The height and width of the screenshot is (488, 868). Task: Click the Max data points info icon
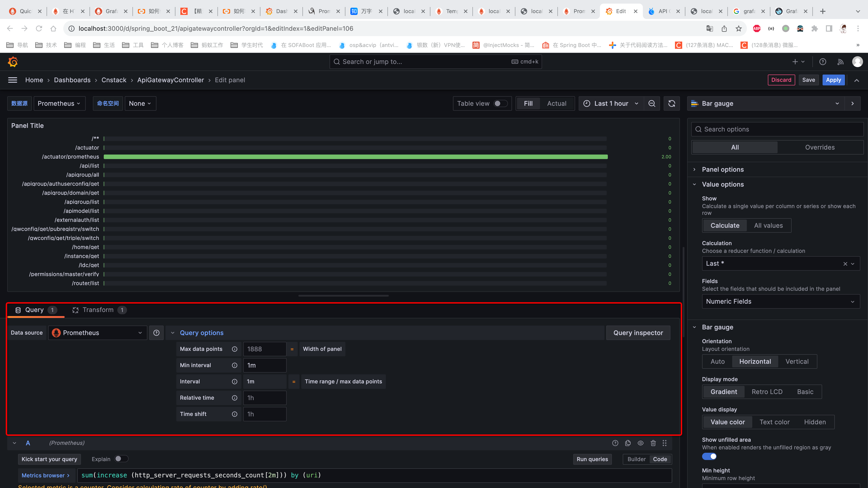pyautogui.click(x=235, y=349)
